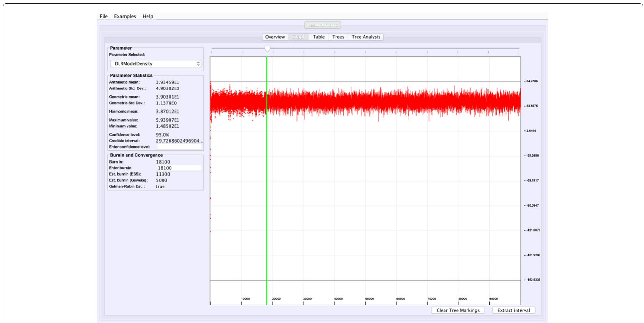Screen dimensions: 644x323
Task: Click the slider handle above the trace plot
Action: tap(267, 48)
